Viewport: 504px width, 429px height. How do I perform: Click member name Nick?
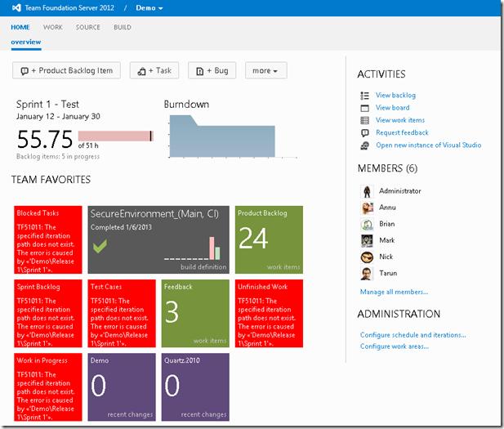coord(386,257)
